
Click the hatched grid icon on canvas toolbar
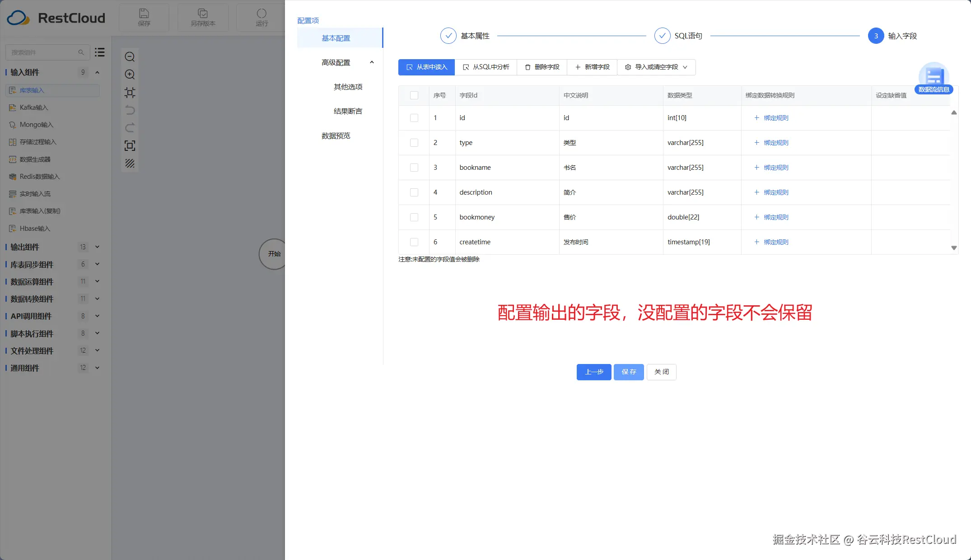click(x=130, y=163)
